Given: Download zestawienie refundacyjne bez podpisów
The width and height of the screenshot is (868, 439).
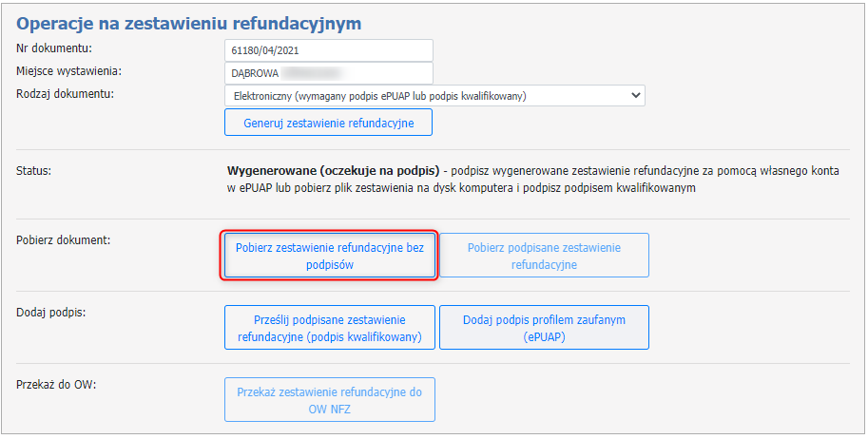Looking at the screenshot, I should click(x=329, y=256).
